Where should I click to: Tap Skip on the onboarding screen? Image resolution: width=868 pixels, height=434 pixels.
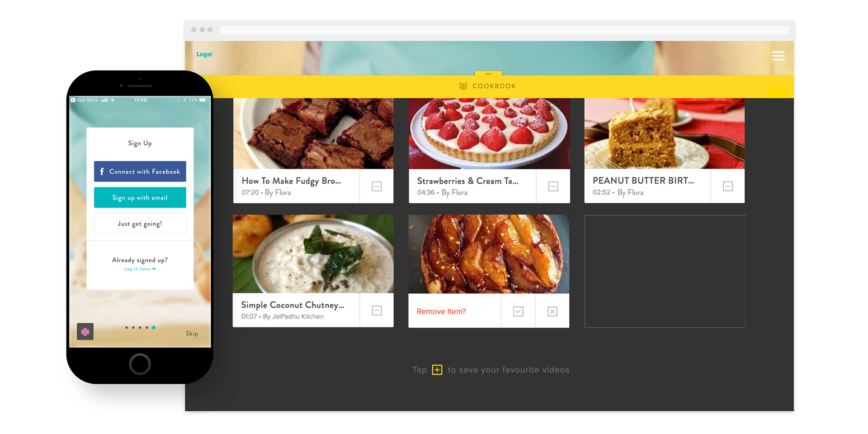(x=192, y=333)
